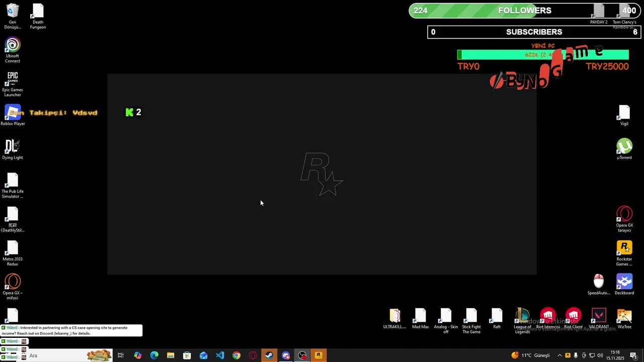Select the ULTRAKILL desktop folder
Screen dimensions: 644x362
coord(395,319)
